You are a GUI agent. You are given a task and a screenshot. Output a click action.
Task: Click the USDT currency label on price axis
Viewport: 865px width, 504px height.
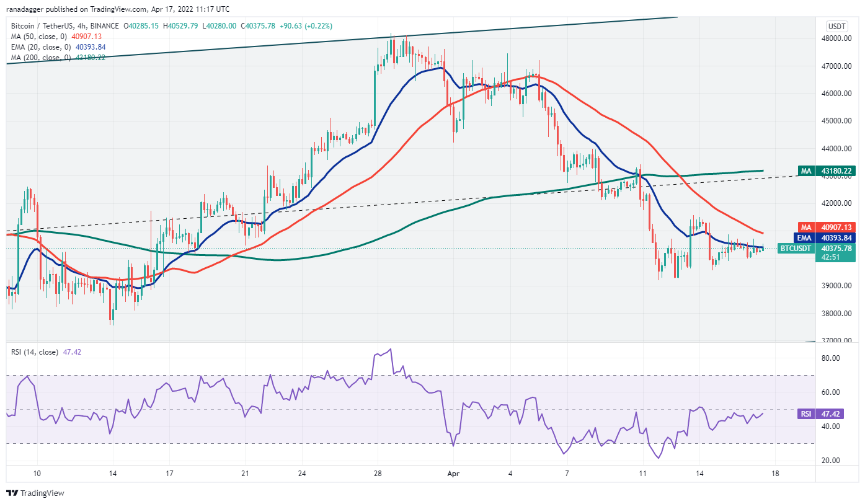pos(837,27)
